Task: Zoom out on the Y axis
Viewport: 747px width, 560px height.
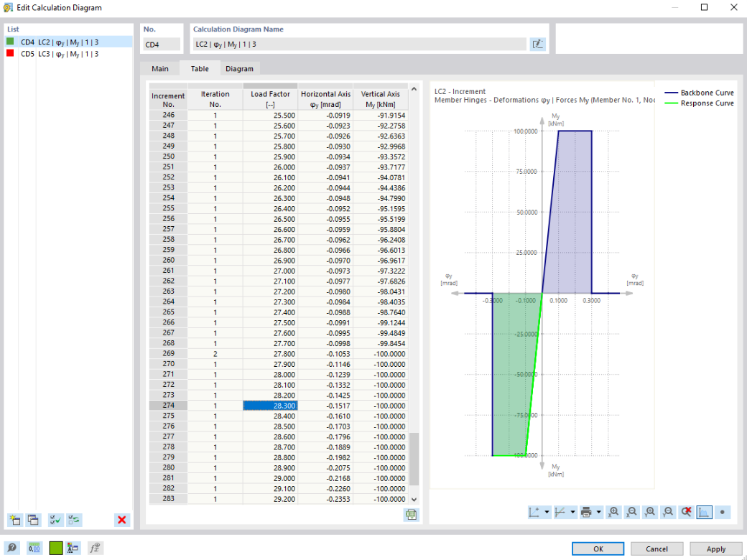Action: point(668,512)
